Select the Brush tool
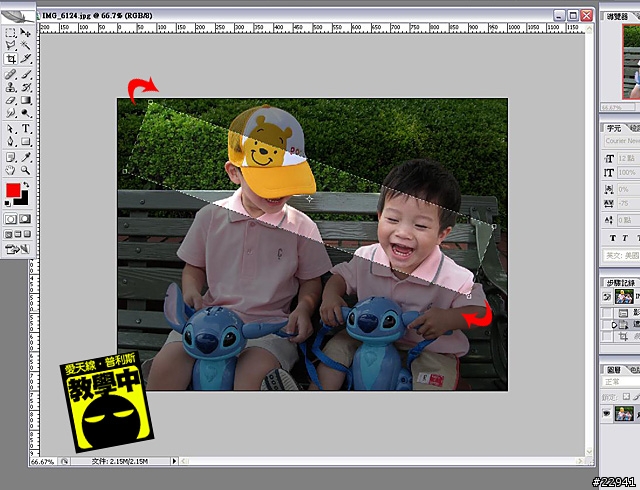Screen dimensions: 640x490 [x=25, y=74]
